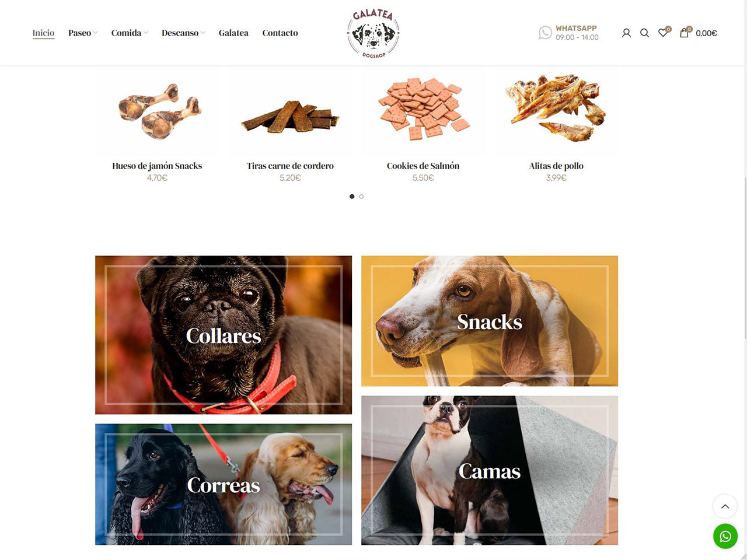Go to the Galatea menu item

pyautogui.click(x=233, y=33)
